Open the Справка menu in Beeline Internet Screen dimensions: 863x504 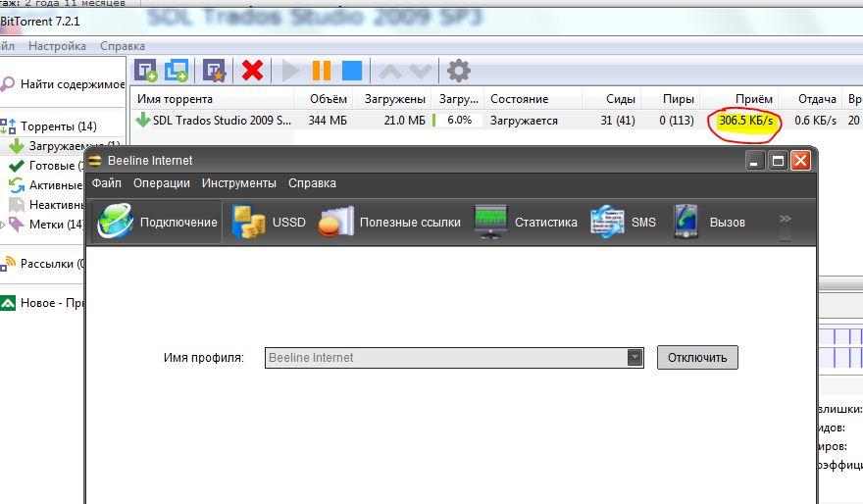pyautogui.click(x=312, y=183)
